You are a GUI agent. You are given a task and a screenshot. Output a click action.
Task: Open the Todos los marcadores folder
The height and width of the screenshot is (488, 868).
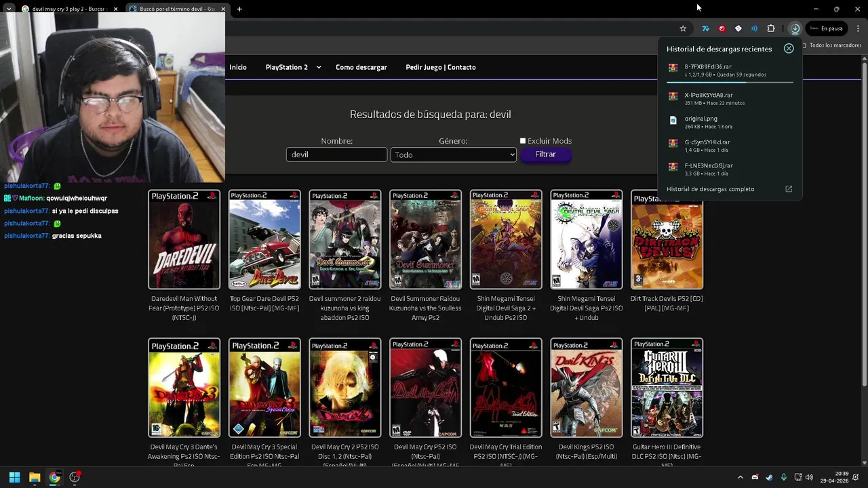pyautogui.click(x=831, y=45)
